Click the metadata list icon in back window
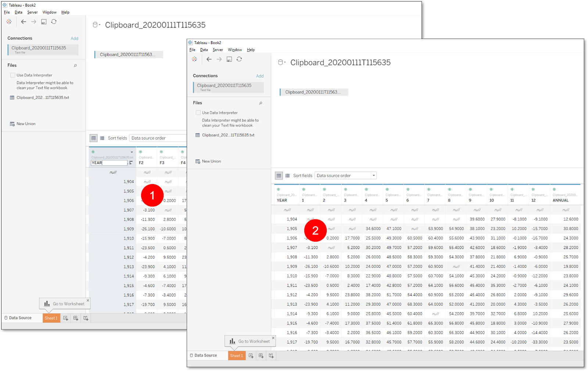The height and width of the screenshot is (371, 588). point(102,138)
